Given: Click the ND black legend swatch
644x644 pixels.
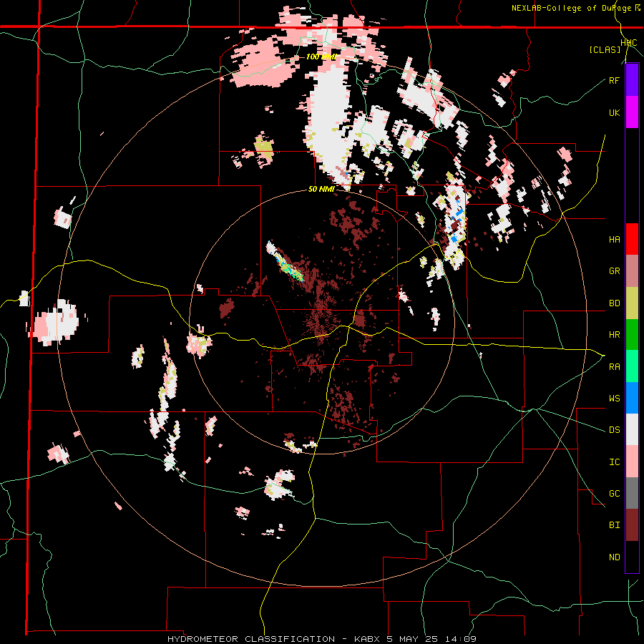Looking at the screenshot, I should 632,557.
